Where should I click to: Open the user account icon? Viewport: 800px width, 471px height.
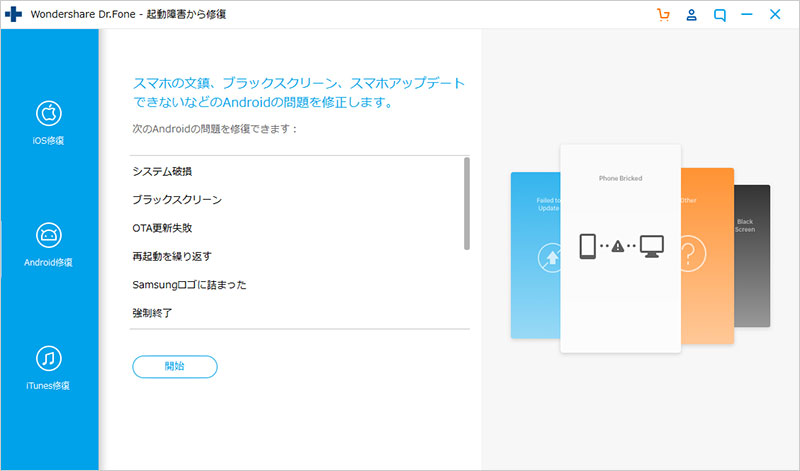click(691, 15)
